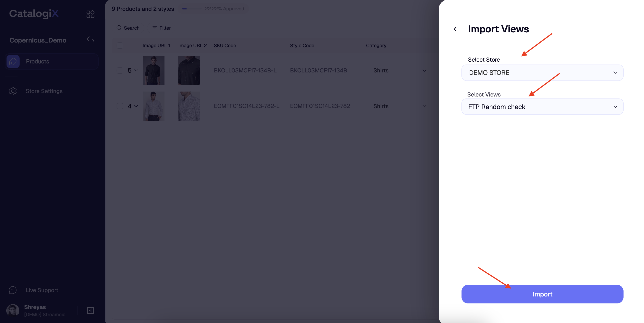Expand the 5 variants chevron in first row
644x323 pixels.
[136, 70]
